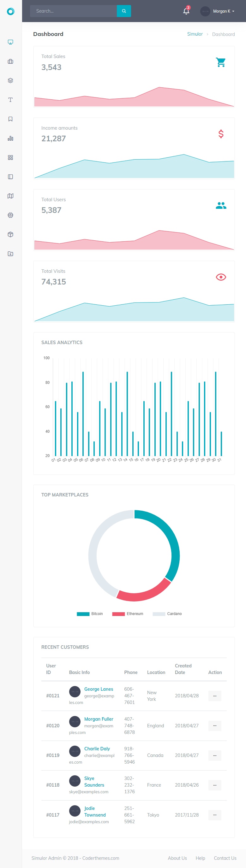The image size is (246, 868).
Task: Toggle Cardano series in the chart legend
Action: (167, 613)
